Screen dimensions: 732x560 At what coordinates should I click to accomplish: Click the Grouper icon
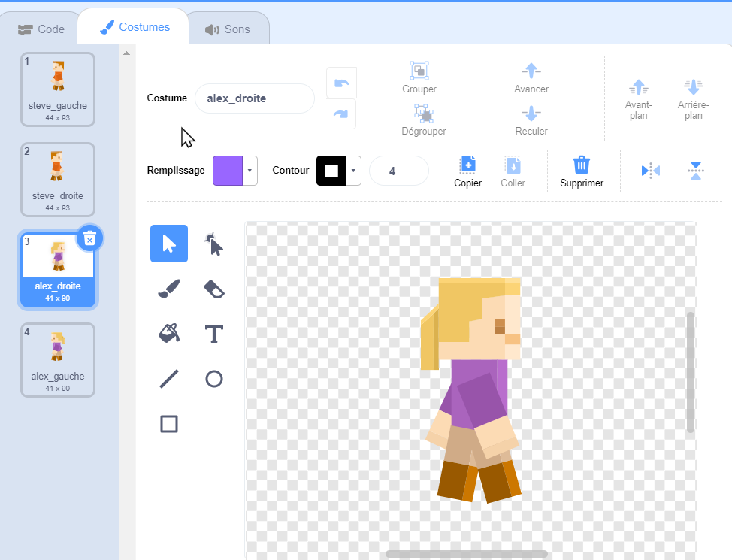[419, 71]
